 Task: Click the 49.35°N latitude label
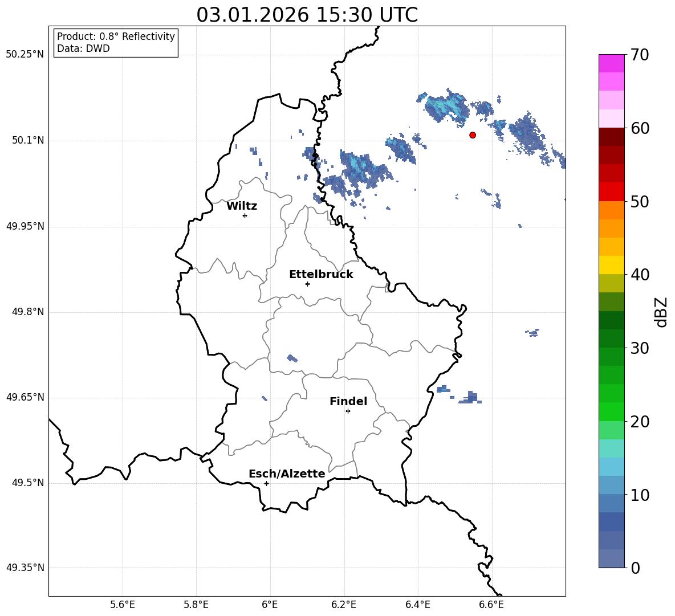[25, 568]
